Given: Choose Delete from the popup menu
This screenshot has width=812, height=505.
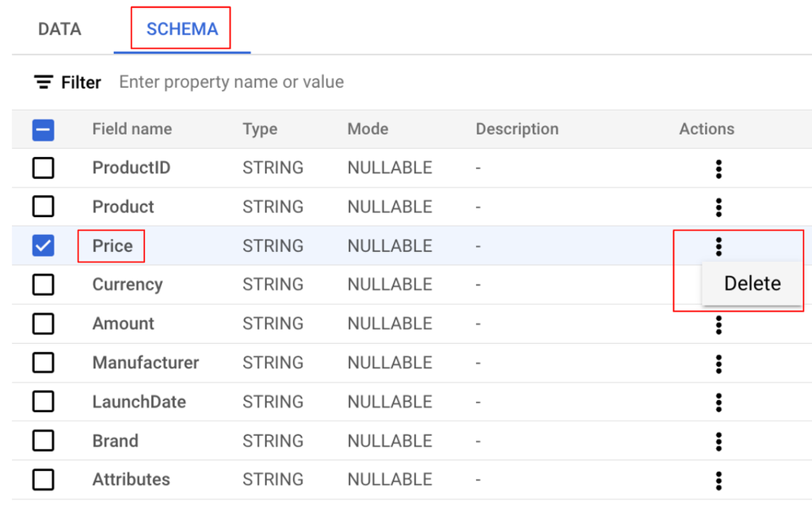Looking at the screenshot, I should pos(752,284).
